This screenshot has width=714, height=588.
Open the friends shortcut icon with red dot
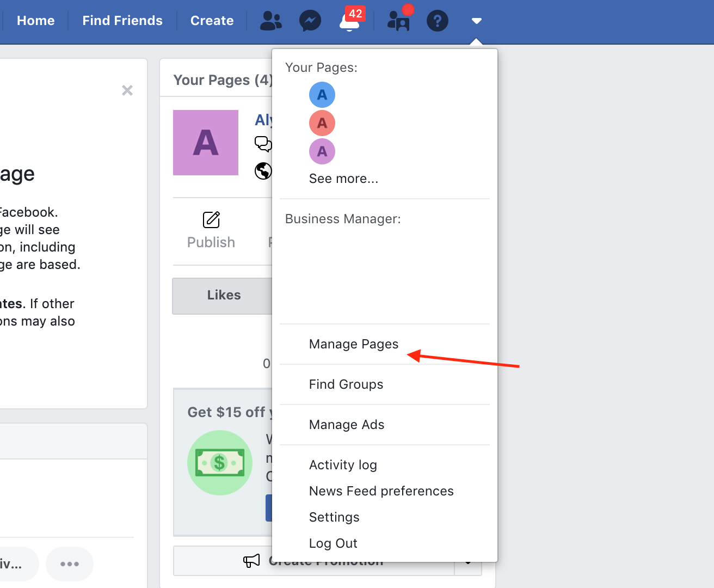pyautogui.click(x=399, y=21)
